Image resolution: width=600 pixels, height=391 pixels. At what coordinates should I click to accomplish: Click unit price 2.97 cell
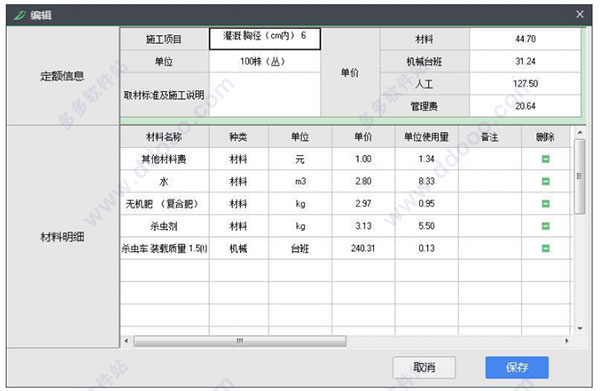(363, 204)
